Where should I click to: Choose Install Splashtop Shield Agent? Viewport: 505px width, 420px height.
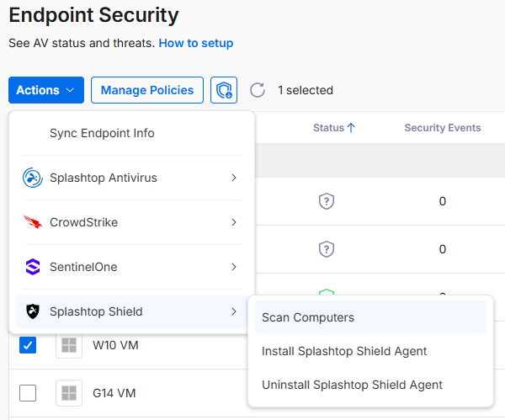(x=370, y=351)
